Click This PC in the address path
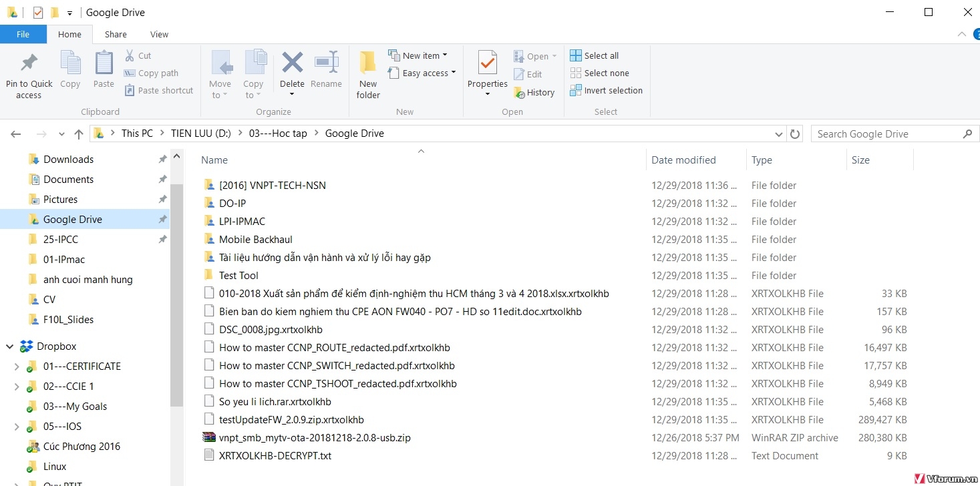Image resolution: width=980 pixels, height=486 pixels. point(137,134)
